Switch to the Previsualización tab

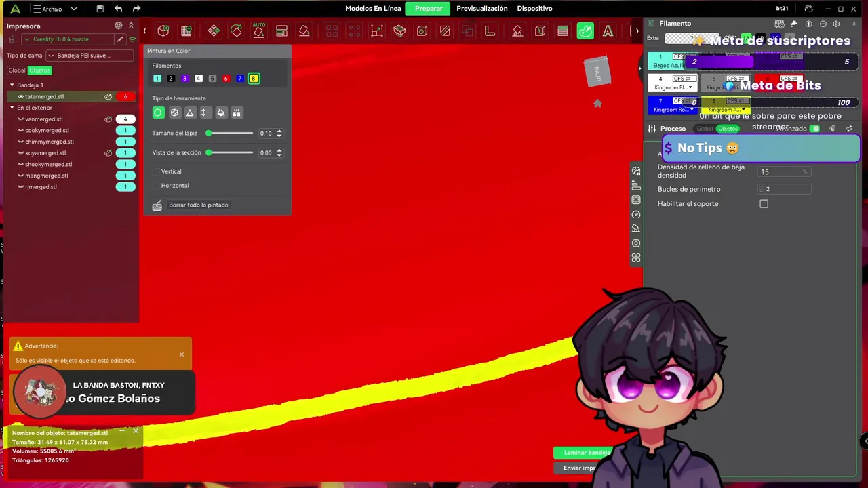pos(482,9)
